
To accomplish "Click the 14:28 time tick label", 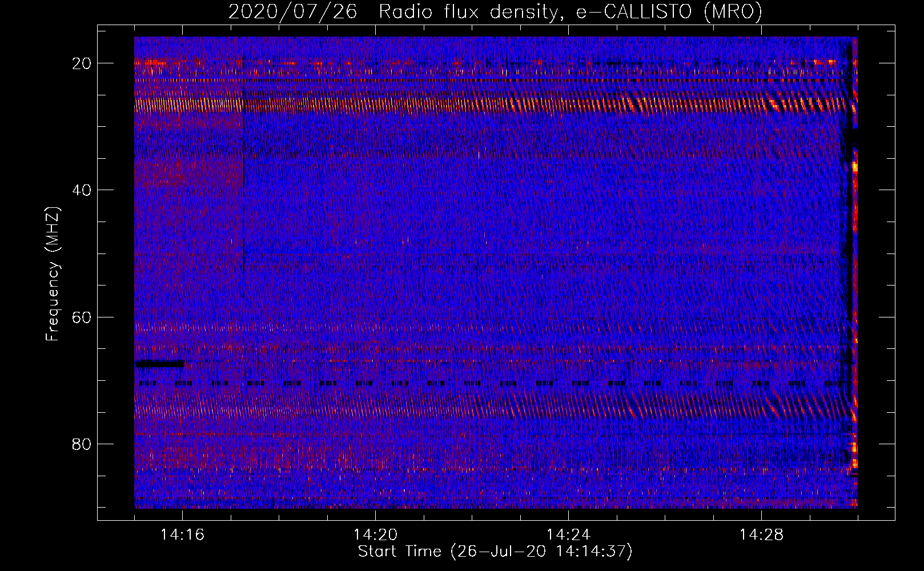I will pos(761,535).
